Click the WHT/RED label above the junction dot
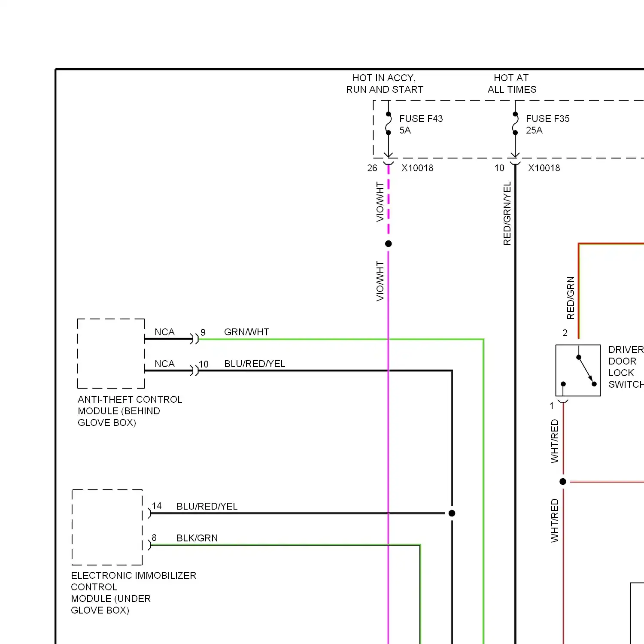Viewport: 644px width, 644px height. click(555, 441)
